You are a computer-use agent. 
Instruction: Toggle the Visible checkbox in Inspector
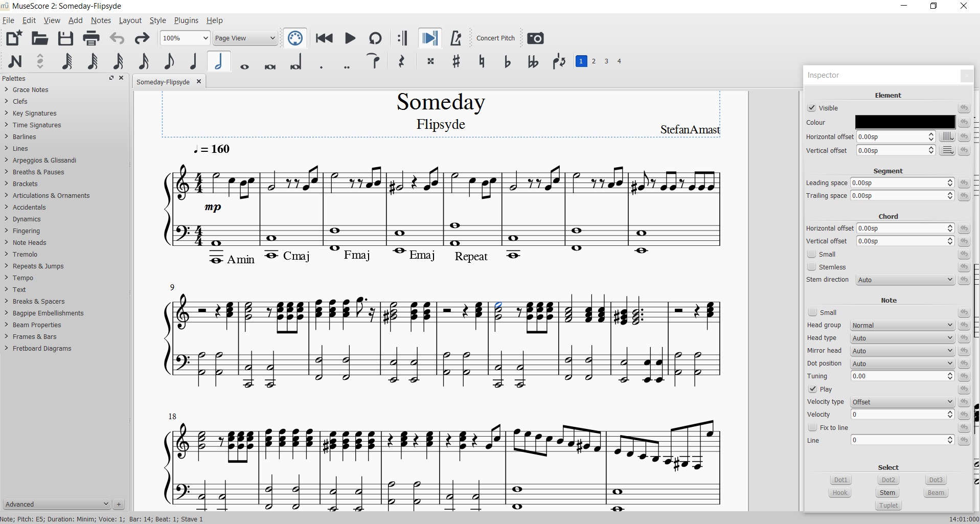[811, 108]
